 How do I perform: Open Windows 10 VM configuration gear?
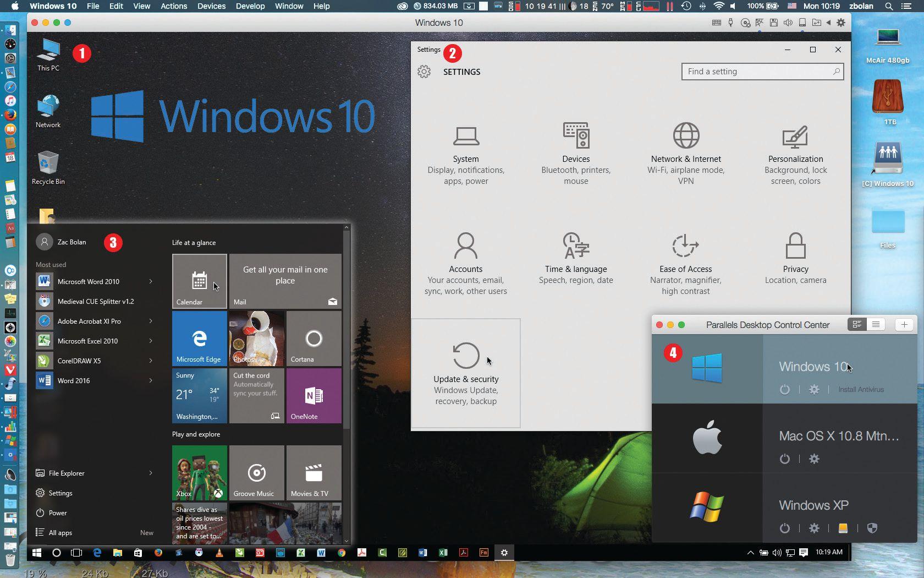click(814, 390)
